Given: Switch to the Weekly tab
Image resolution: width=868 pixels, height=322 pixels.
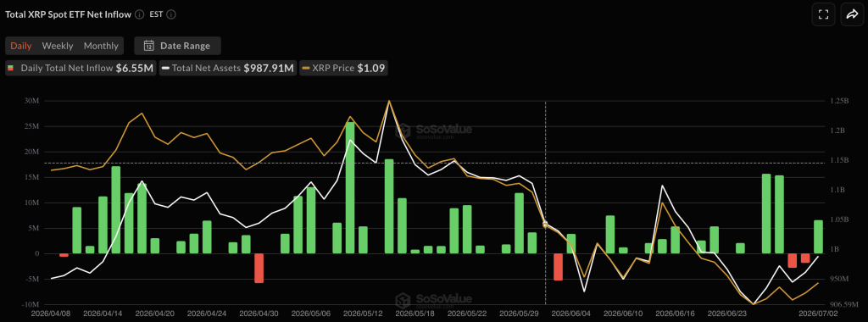Looking at the screenshot, I should pyautogui.click(x=58, y=46).
